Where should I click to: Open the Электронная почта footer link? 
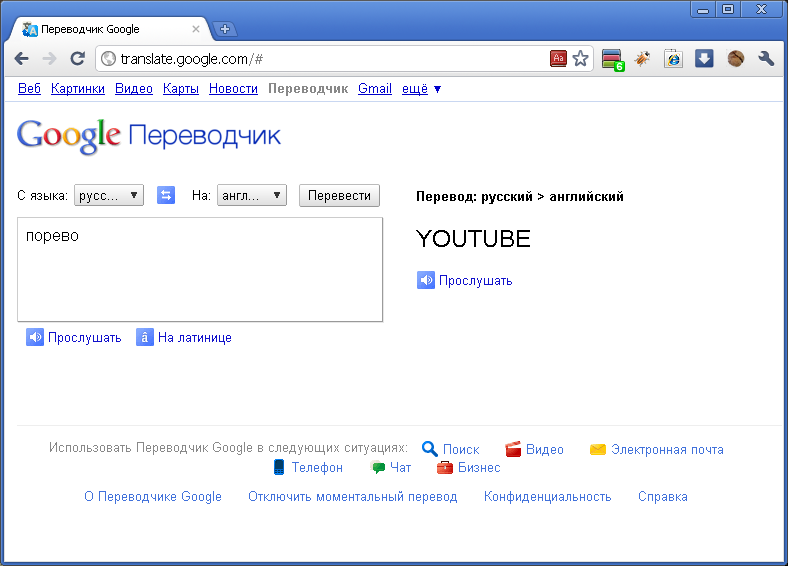click(x=667, y=449)
